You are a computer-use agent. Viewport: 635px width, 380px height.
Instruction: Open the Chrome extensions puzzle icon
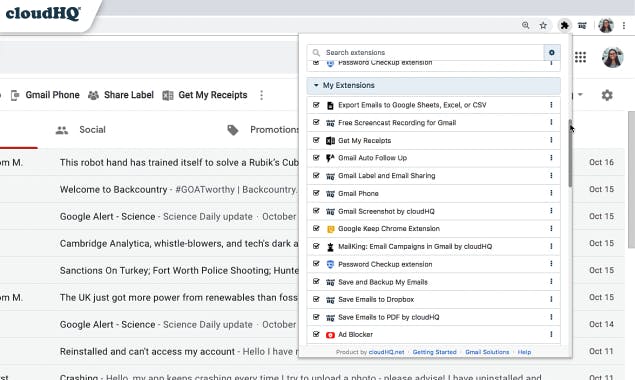pos(564,26)
